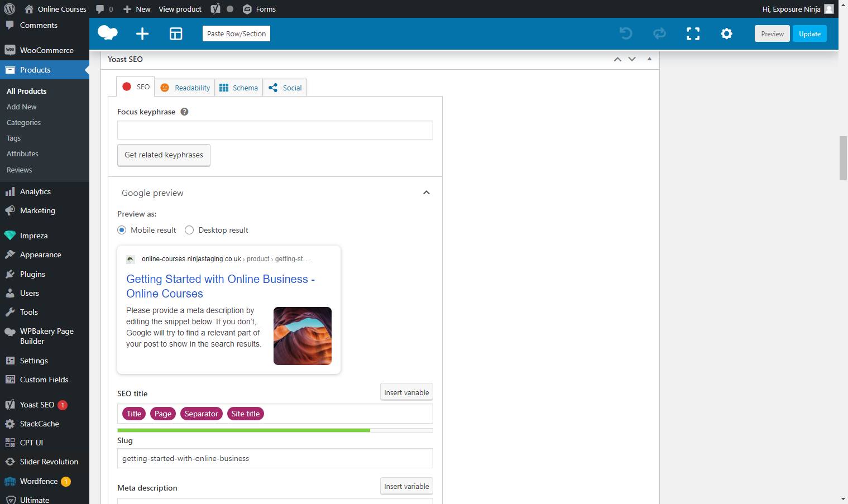Collapse the Yoast SEO metabox
Viewport: 848px width, 504px height.
pos(649,59)
